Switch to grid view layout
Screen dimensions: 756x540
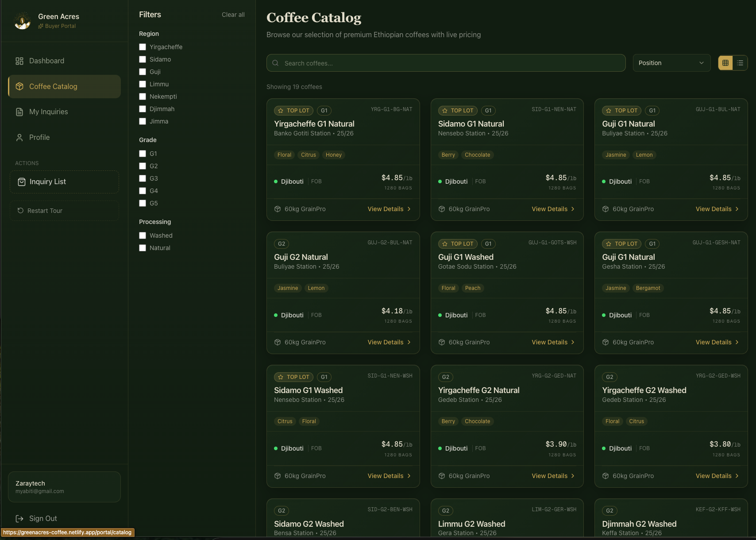coord(725,63)
